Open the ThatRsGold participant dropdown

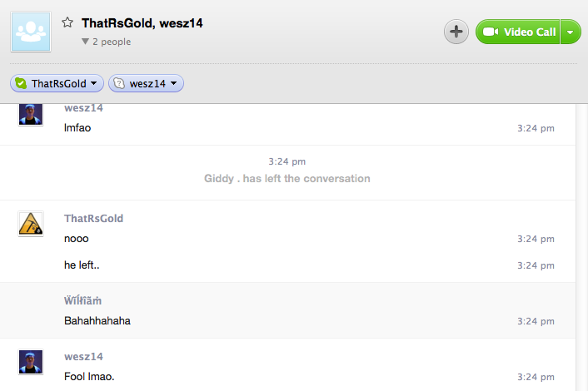point(94,83)
